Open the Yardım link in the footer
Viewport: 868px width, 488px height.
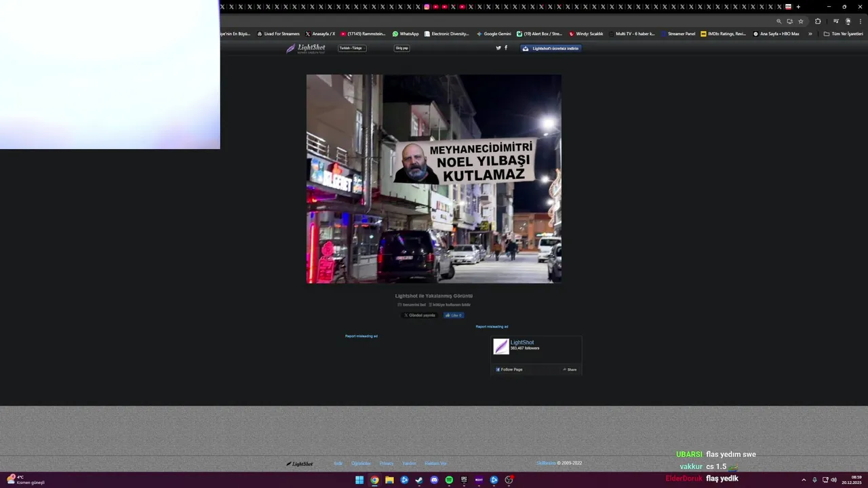point(409,464)
